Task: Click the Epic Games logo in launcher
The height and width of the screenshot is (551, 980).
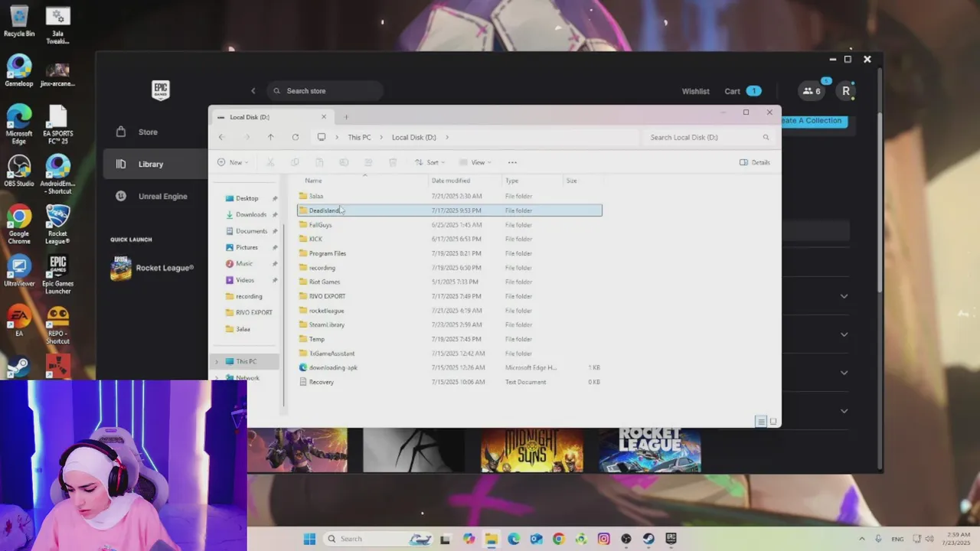Action: click(x=160, y=90)
